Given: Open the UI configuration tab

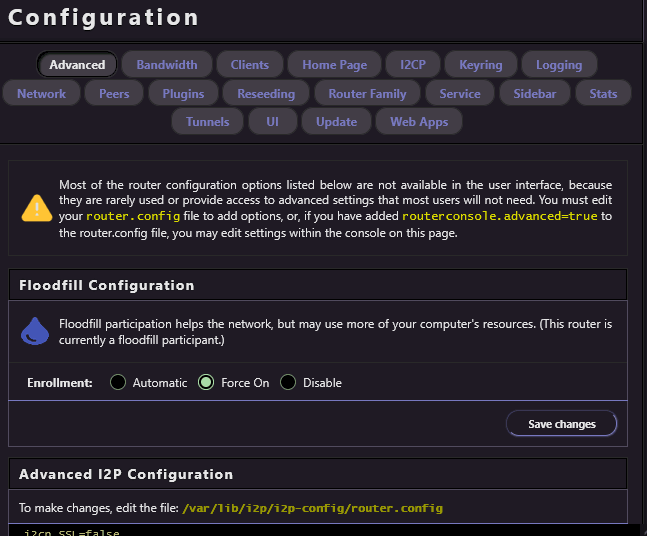Looking at the screenshot, I should pos(272,122).
